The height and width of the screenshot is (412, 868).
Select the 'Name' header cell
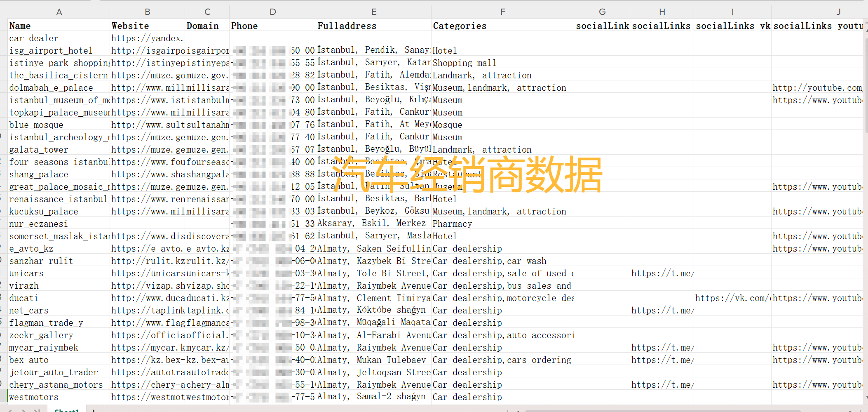point(59,26)
